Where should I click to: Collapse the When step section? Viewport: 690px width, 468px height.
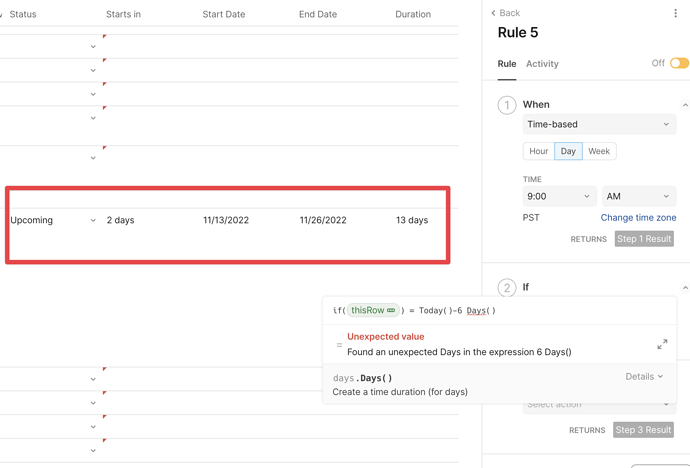pos(685,105)
